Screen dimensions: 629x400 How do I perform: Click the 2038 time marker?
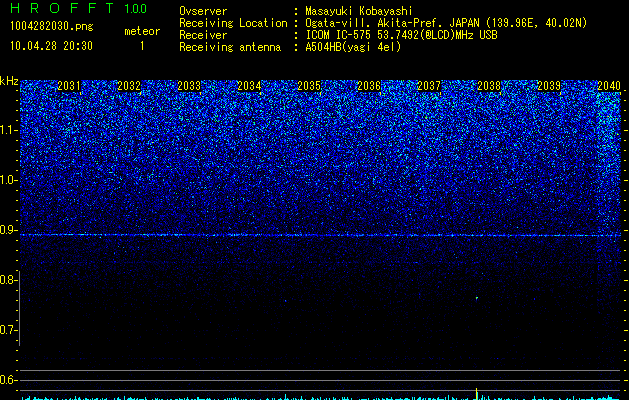pyautogui.click(x=489, y=85)
